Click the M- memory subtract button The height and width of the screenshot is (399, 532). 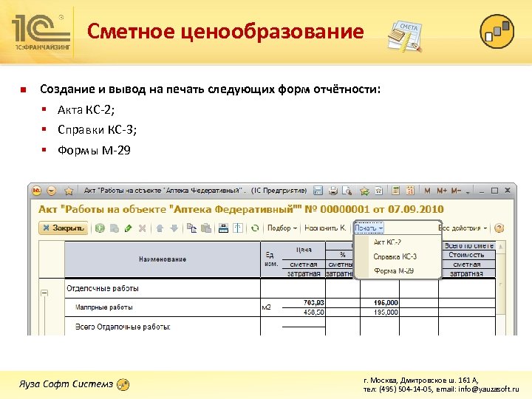point(456,191)
